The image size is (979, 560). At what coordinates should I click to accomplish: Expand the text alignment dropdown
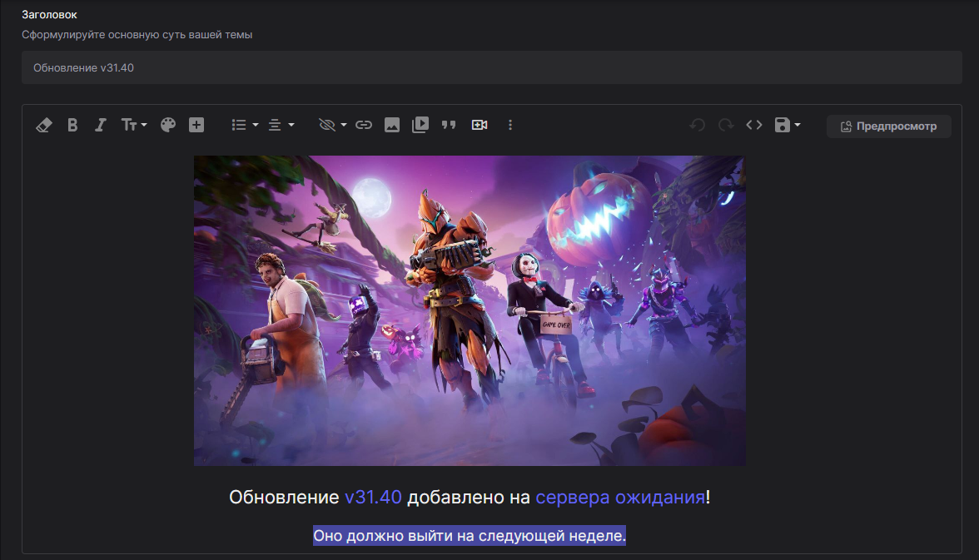coord(281,125)
